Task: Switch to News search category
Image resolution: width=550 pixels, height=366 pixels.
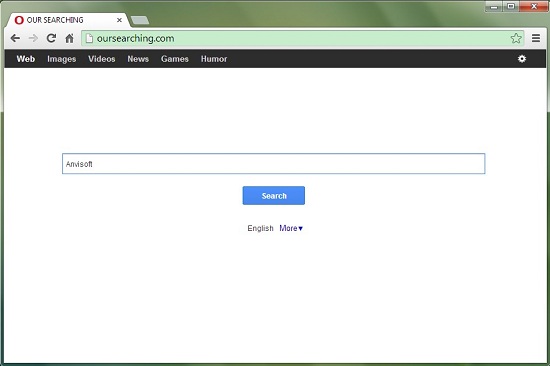Action: coord(138,59)
